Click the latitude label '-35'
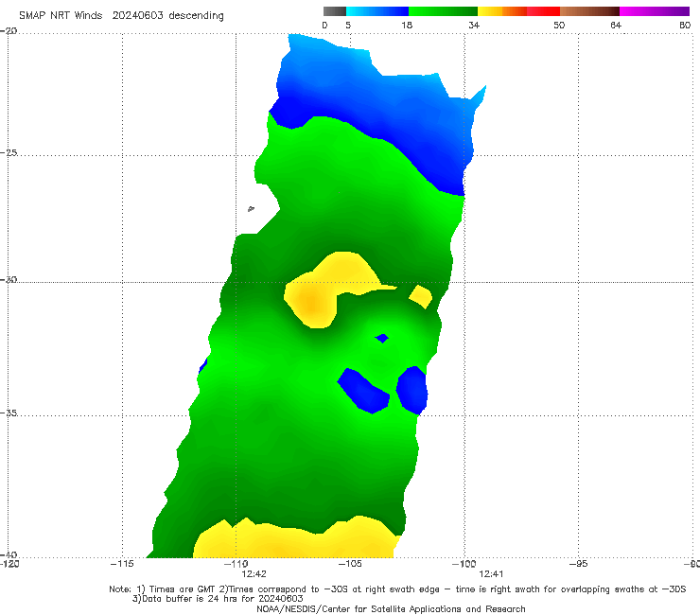Image resolution: width=700 pixels, height=615 pixels. tap(9, 413)
